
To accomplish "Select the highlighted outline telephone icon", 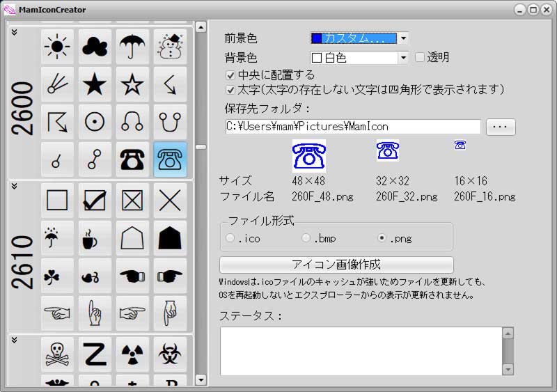I will [170, 159].
